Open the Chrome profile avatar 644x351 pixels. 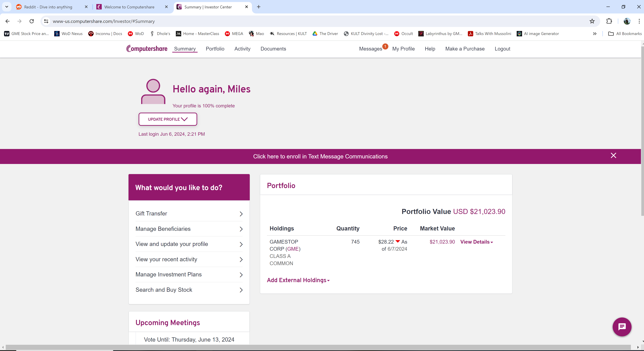coord(627,21)
